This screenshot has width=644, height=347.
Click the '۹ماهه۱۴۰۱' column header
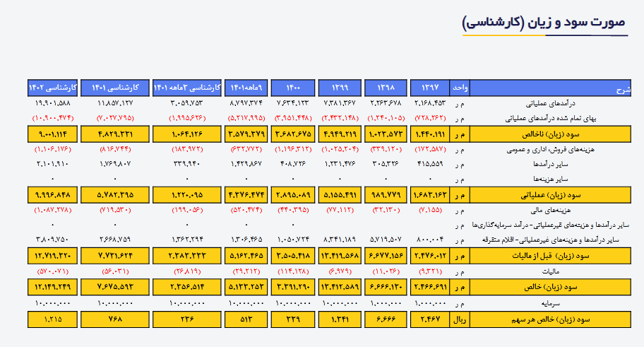point(245,88)
